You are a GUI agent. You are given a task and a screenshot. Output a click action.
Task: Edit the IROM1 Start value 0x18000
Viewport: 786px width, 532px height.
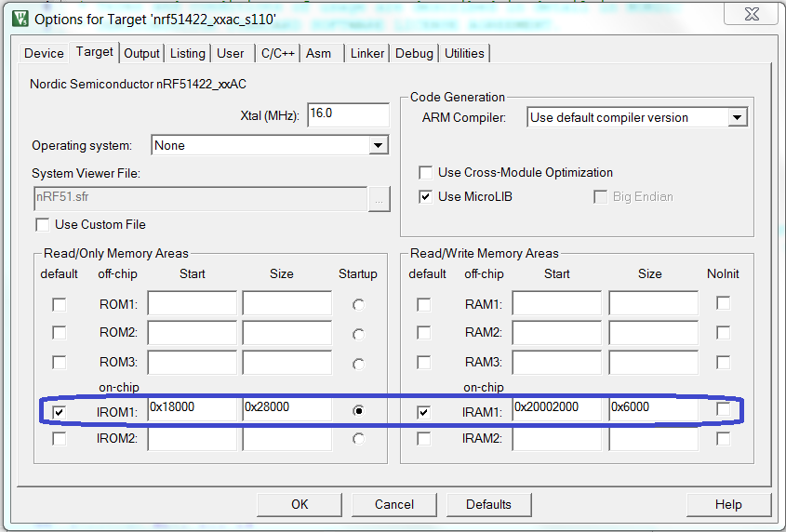[x=192, y=409]
